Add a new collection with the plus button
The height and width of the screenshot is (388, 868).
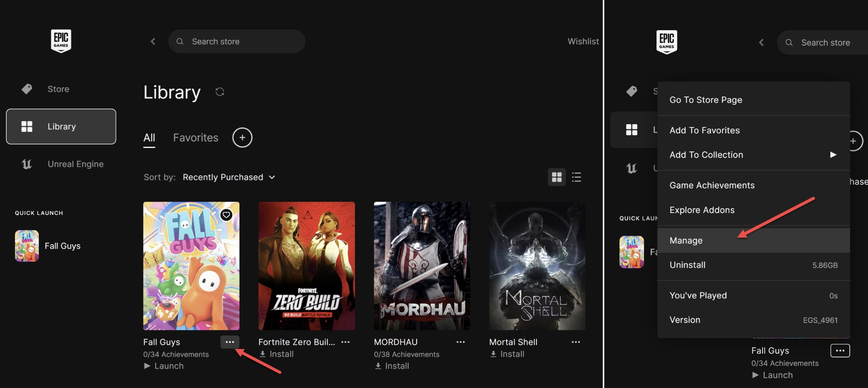pyautogui.click(x=242, y=138)
